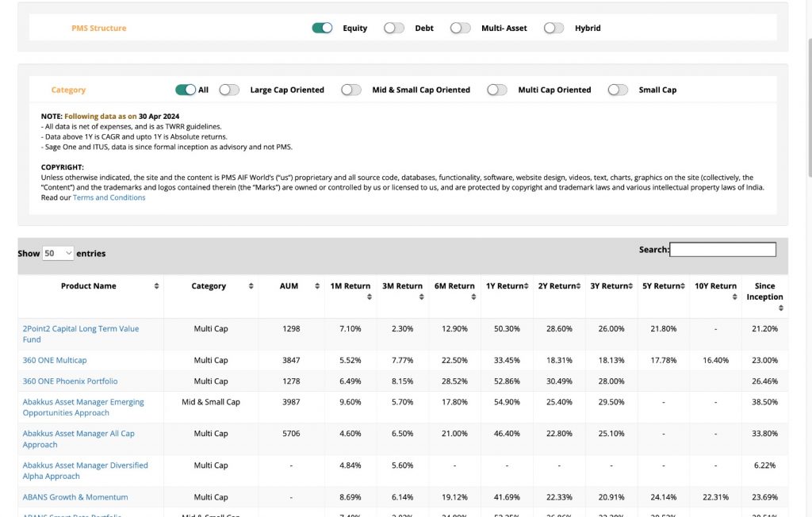Sort by 3M Return arrow icon
812x517 pixels.
(422, 297)
